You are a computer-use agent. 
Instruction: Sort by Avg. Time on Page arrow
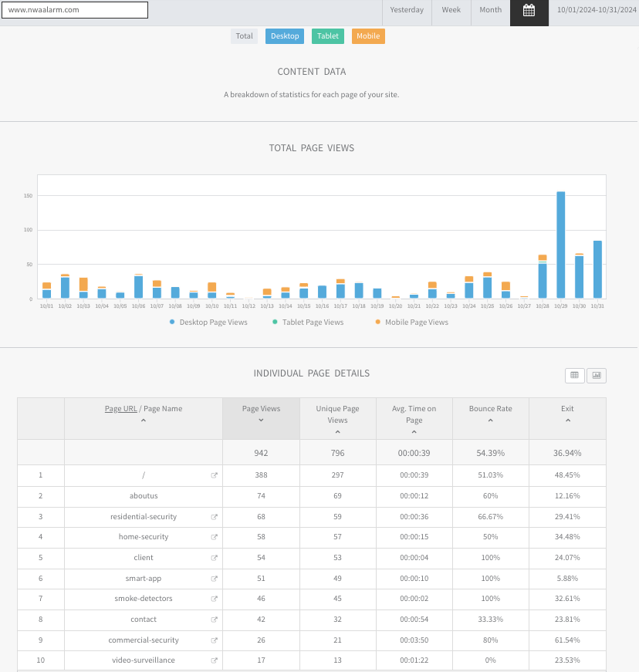click(x=414, y=432)
